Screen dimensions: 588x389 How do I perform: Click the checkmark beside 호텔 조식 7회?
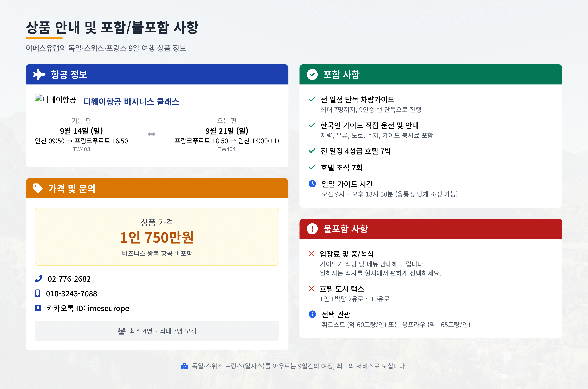coord(312,167)
